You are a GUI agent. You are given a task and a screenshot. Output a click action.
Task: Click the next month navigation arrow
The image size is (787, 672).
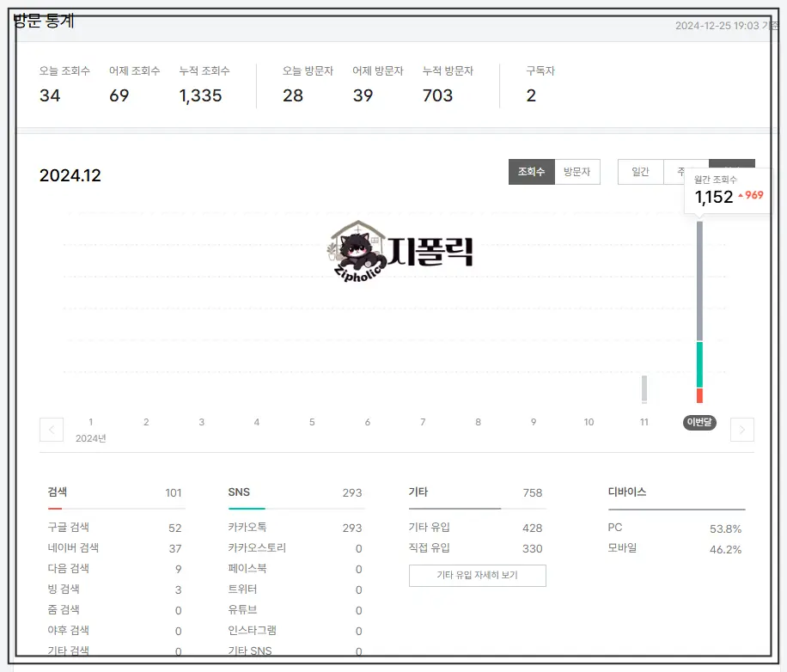(741, 430)
